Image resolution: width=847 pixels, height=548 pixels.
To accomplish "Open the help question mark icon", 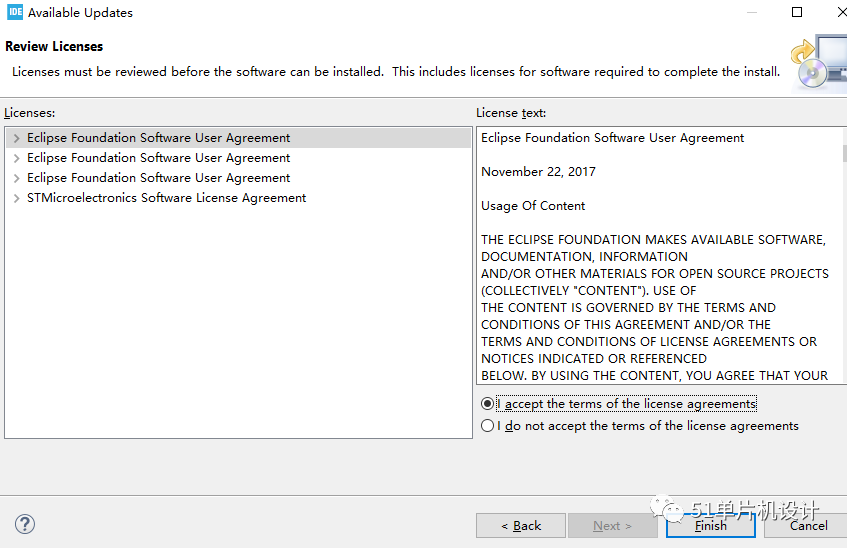I will [x=25, y=524].
